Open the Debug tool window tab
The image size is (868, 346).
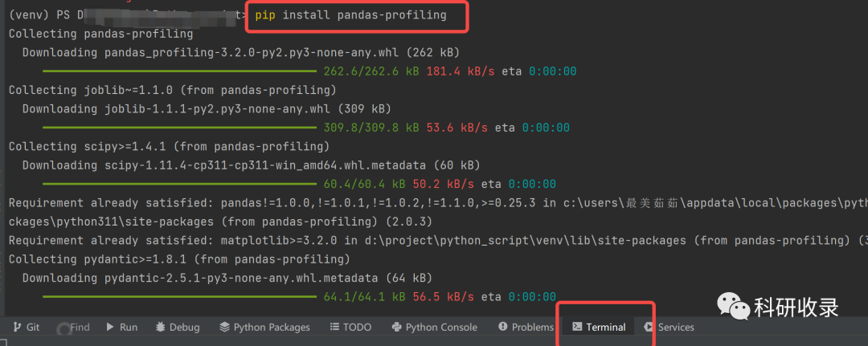point(178,328)
